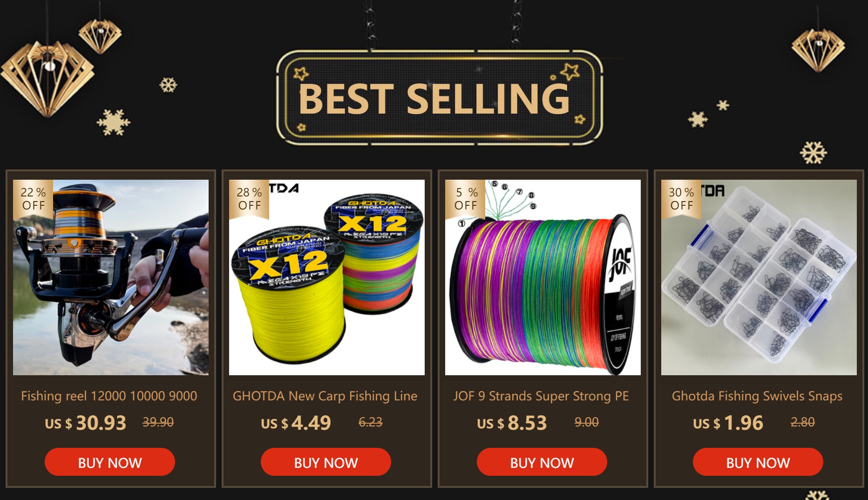Click BUY NOW for JOF 9 Strands line

(542, 462)
